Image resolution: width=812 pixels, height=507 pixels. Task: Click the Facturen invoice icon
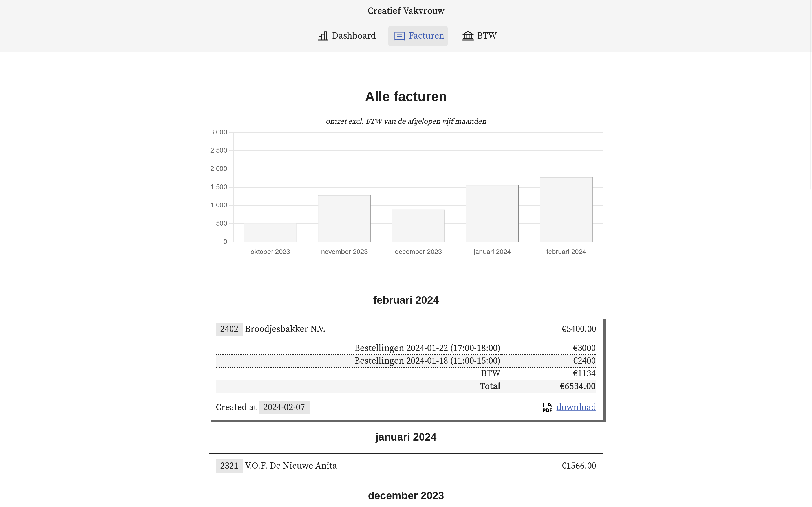(x=399, y=36)
